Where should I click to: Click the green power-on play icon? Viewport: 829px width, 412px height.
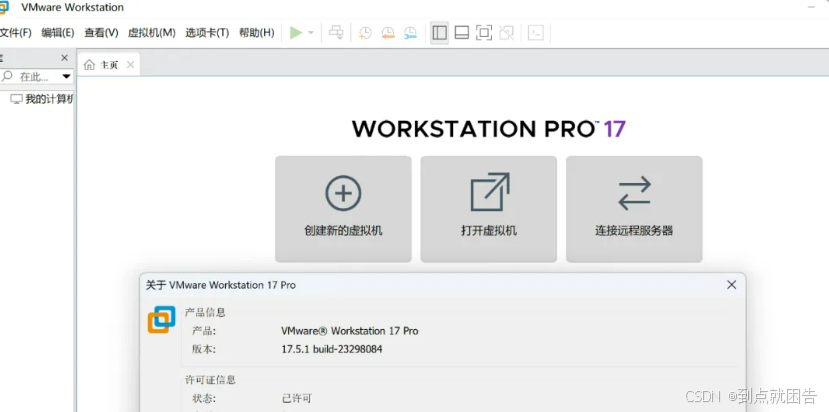click(296, 33)
